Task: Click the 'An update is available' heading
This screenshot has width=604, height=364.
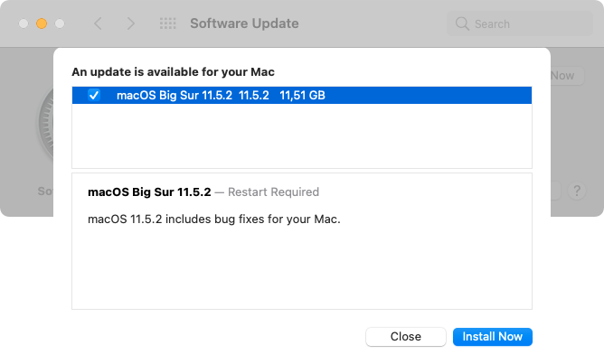Action: (173, 72)
